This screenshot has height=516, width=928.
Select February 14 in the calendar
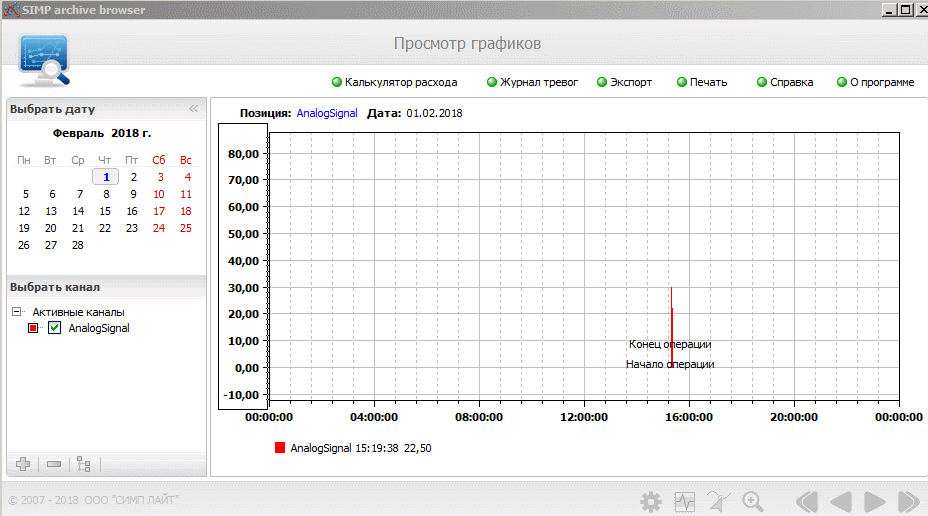(x=78, y=211)
